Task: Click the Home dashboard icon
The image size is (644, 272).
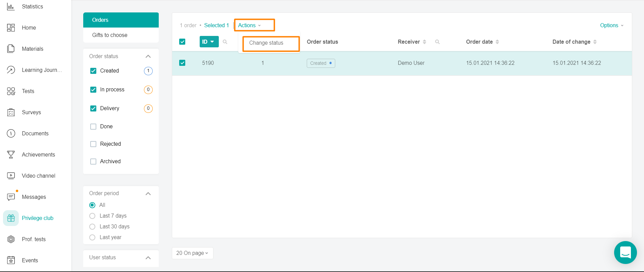Action: click(11, 28)
